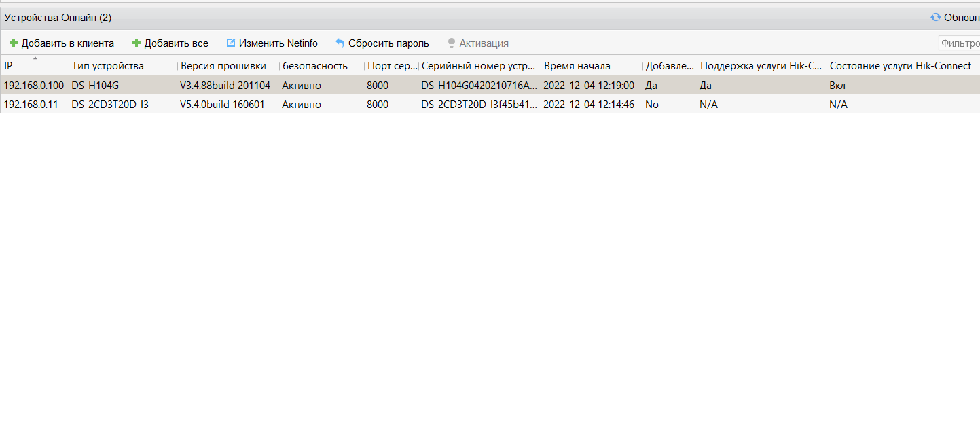This screenshot has height=440, width=980.
Task: Click the Состояние услуги Hik-Connect column header
Action: (x=900, y=66)
